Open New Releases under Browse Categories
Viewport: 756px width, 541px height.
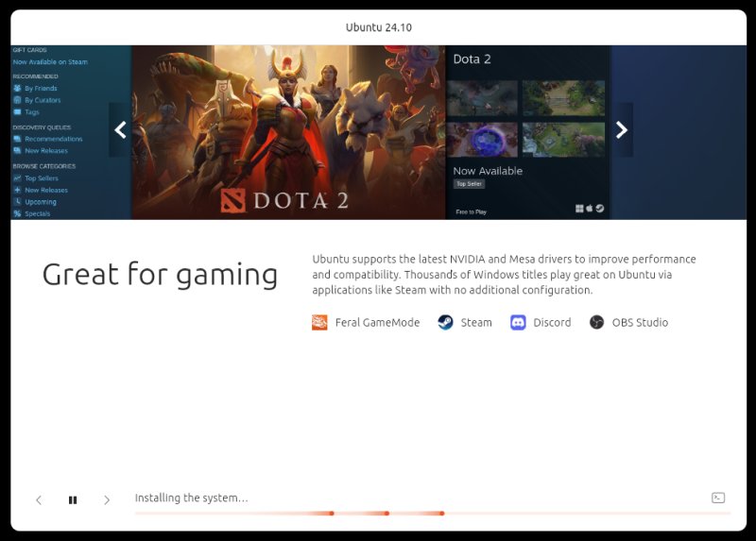[46, 191]
